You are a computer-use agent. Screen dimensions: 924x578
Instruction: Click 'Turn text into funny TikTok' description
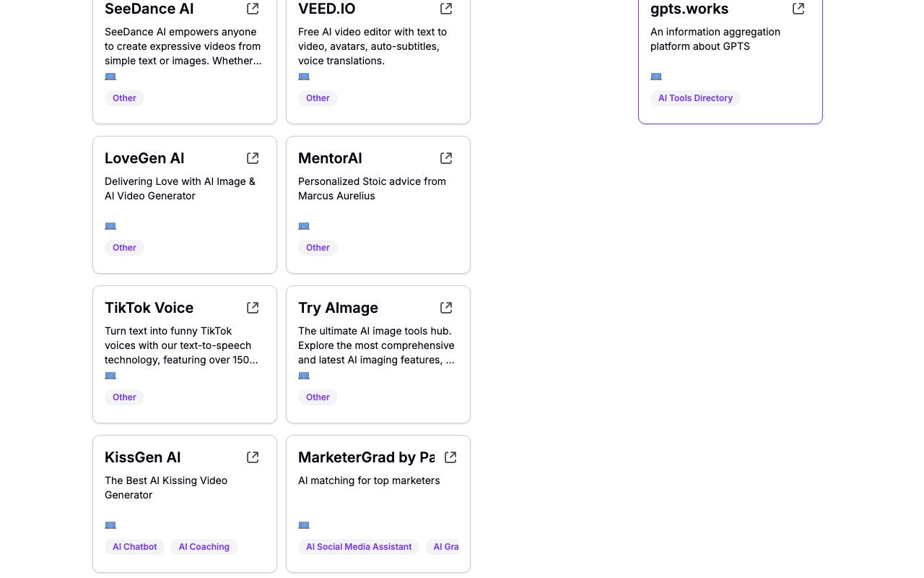181,345
